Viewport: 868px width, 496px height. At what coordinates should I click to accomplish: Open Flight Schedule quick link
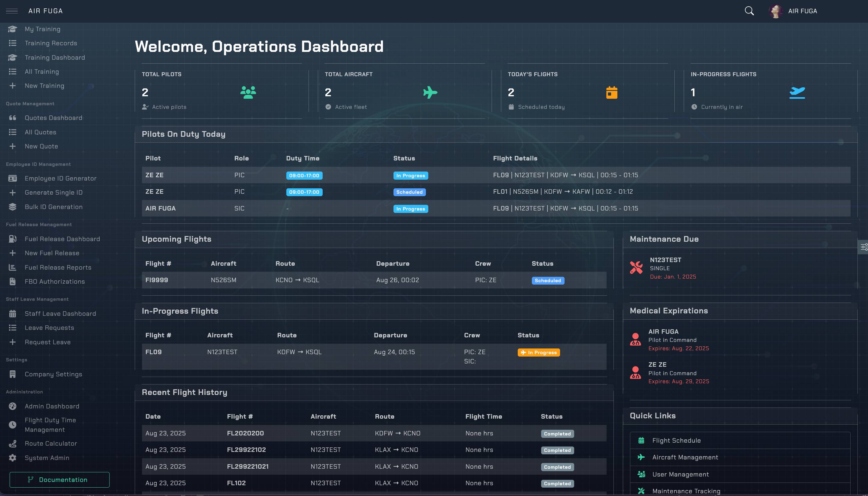(677, 441)
